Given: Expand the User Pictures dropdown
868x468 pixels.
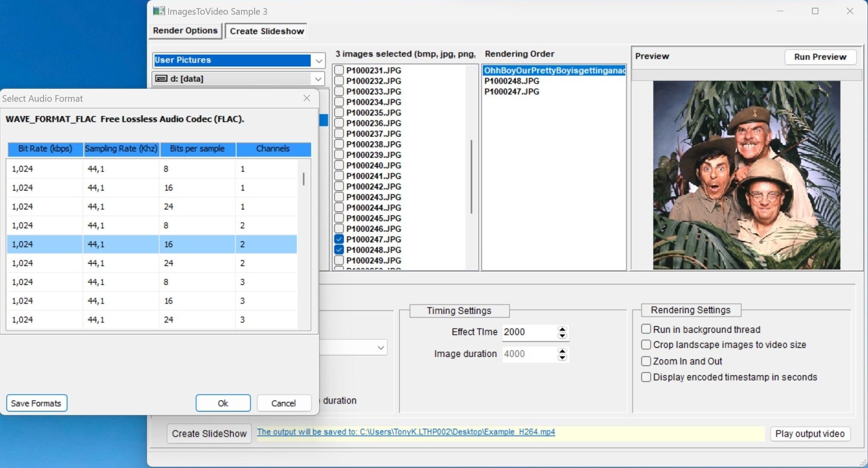Looking at the screenshot, I should point(318,60).
